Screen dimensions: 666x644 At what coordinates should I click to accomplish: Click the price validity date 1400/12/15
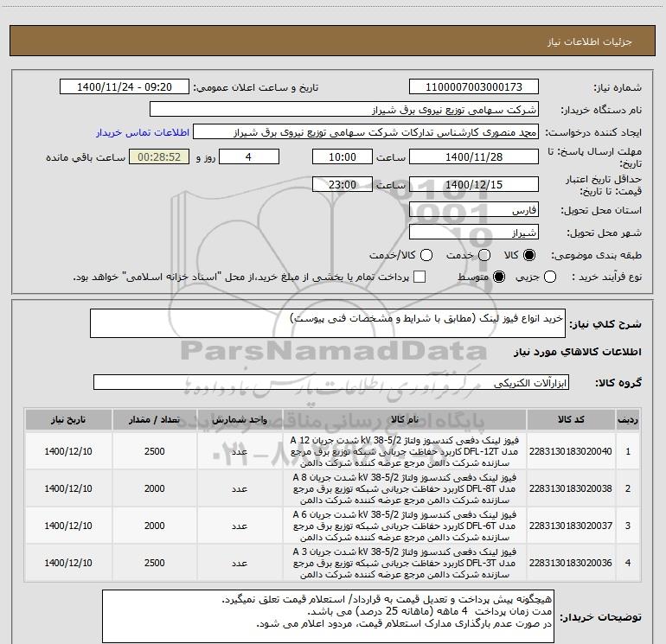coord(474,185)
